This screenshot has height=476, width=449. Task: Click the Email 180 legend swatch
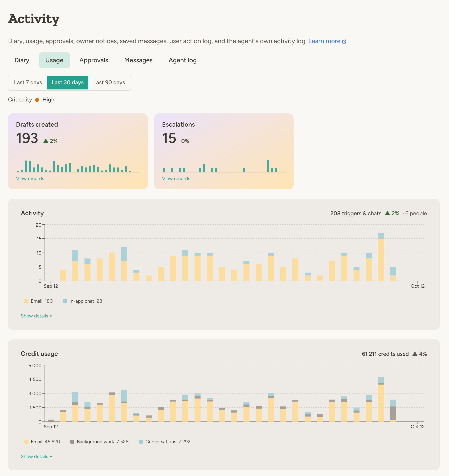pos(26,301)
